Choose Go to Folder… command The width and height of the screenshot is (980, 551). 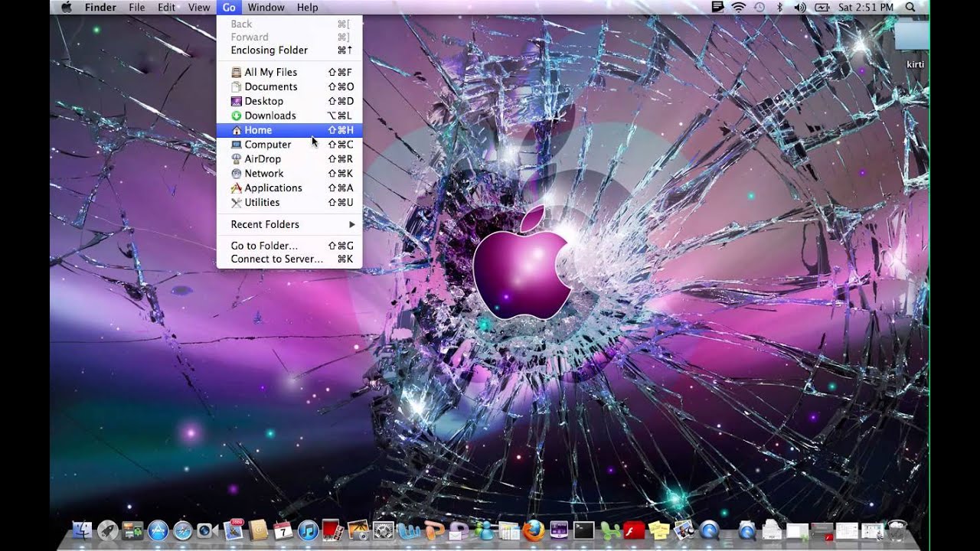coord(289,246)
